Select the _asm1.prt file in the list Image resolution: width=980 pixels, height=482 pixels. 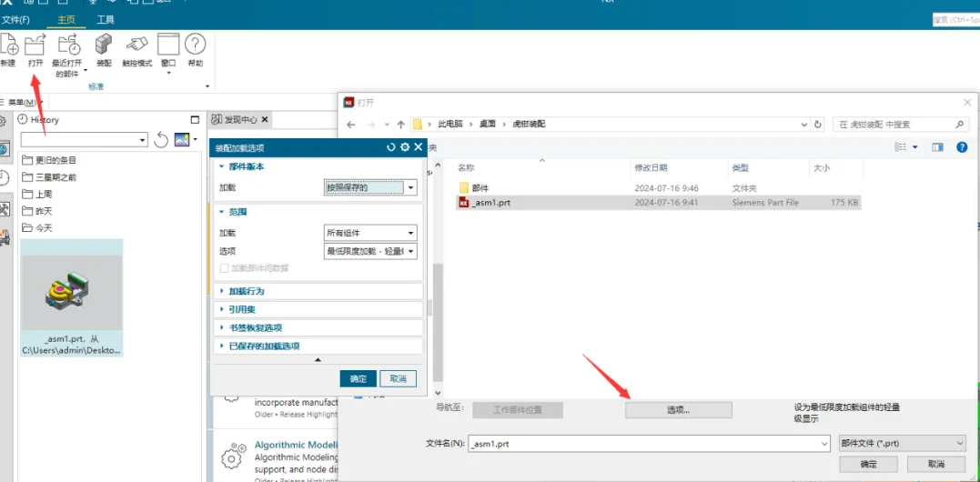pos(491,203)
